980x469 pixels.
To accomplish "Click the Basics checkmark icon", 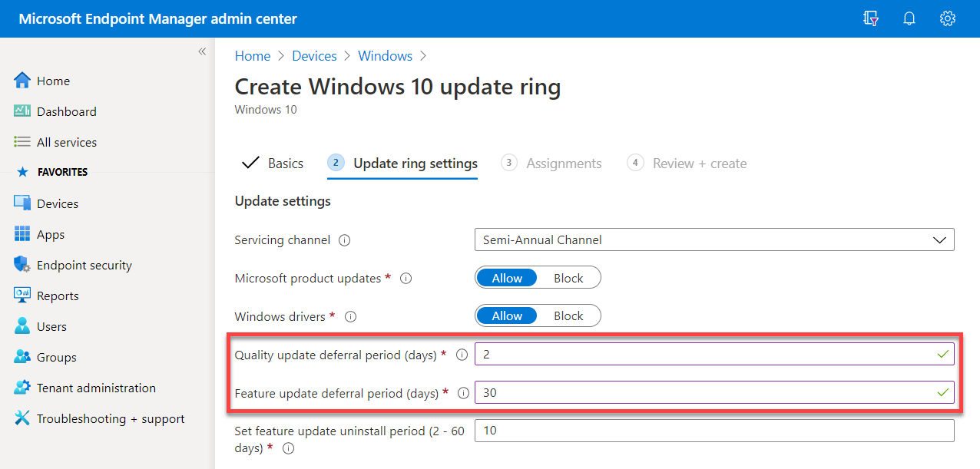I will [x=250, y=163].
